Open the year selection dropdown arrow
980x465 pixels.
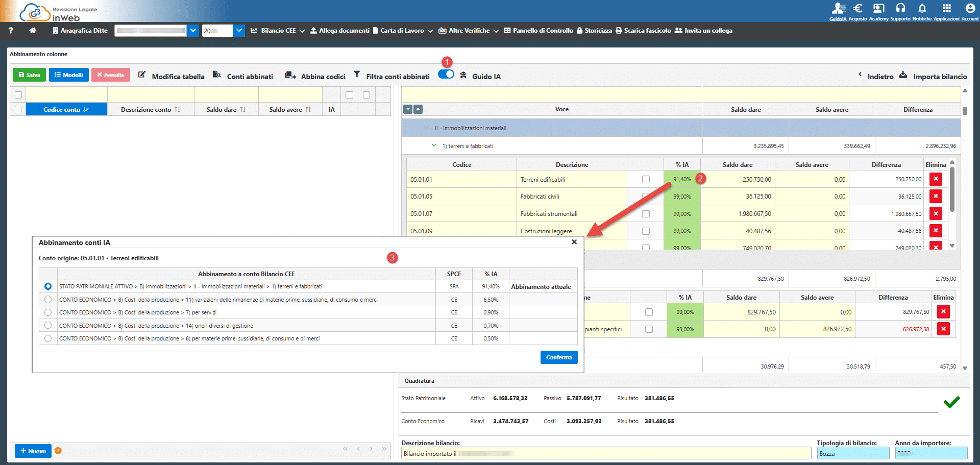pyautogui.click(x=239, y=31)
